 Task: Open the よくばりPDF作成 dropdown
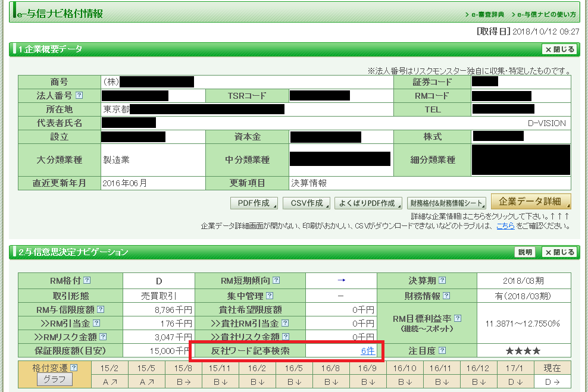(368, 203)
